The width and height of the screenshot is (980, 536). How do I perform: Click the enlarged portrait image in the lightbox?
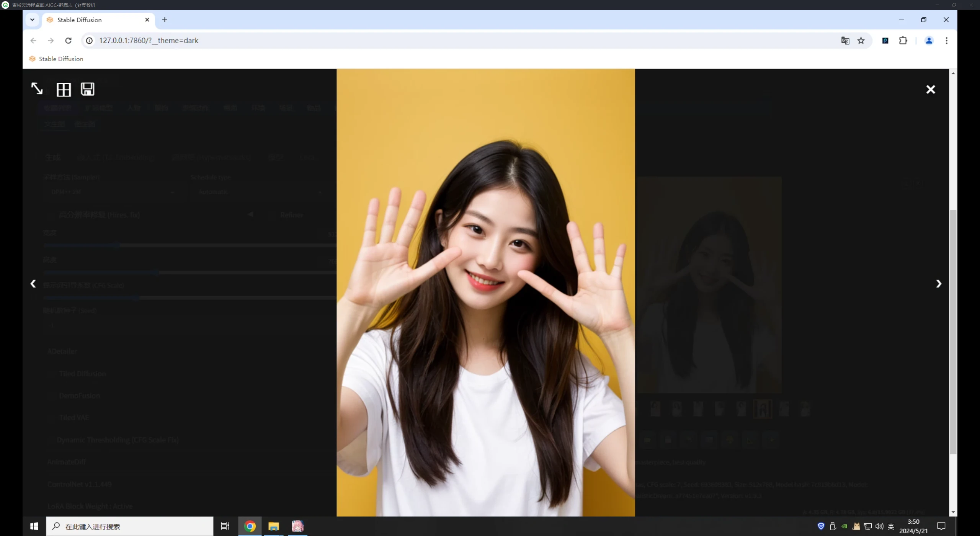(485, 293)
